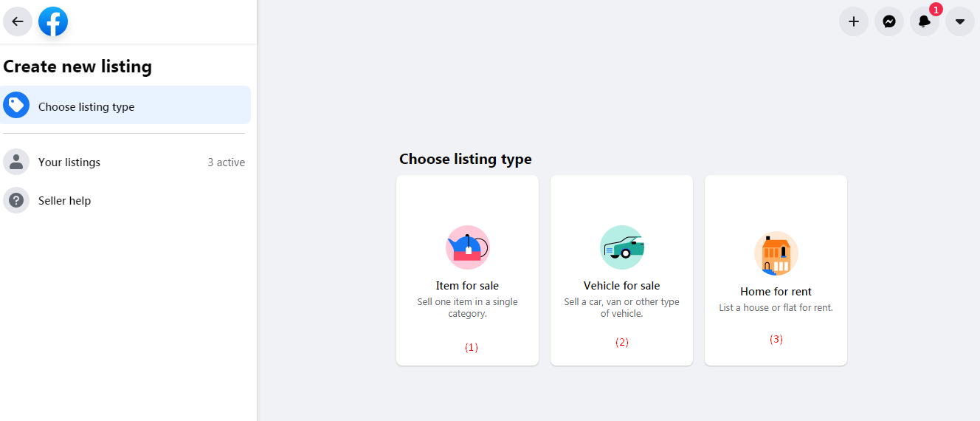
Task: Choose the Item for sale title
Action: 467,286
